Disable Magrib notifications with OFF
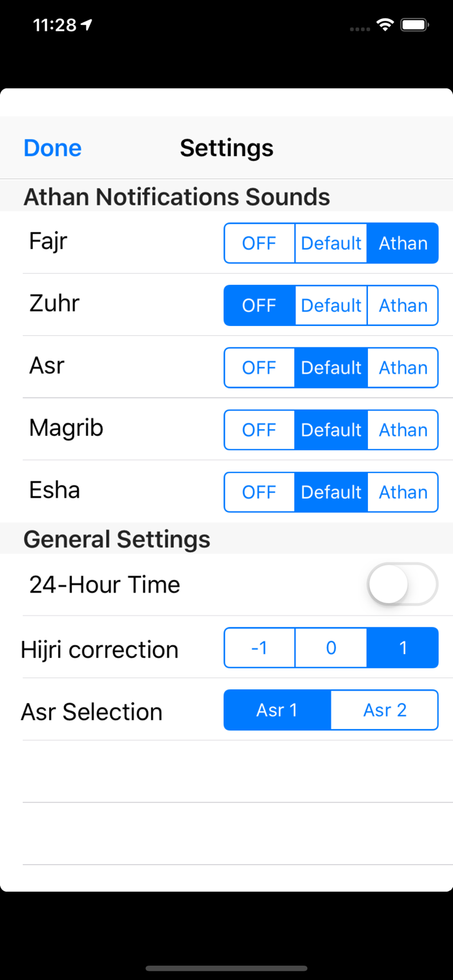This screenshot has height=980, width=453. pos(259,430)
